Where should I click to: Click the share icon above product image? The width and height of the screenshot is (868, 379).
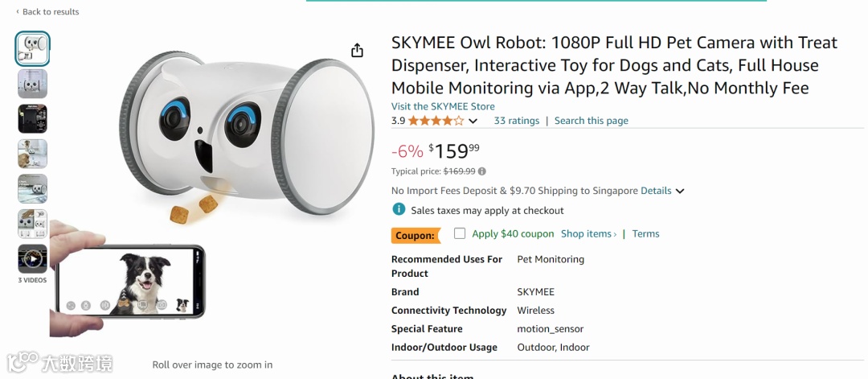pos(357,51)
